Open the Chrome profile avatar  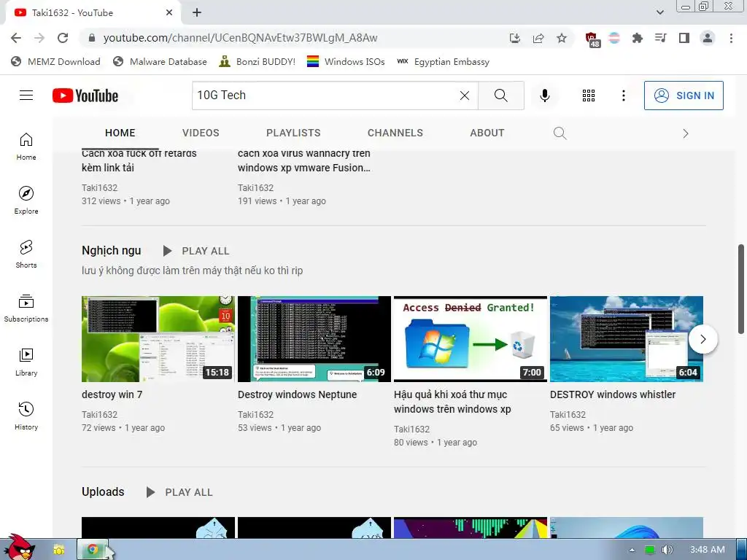pyautogui.click(x=708, y=38)
